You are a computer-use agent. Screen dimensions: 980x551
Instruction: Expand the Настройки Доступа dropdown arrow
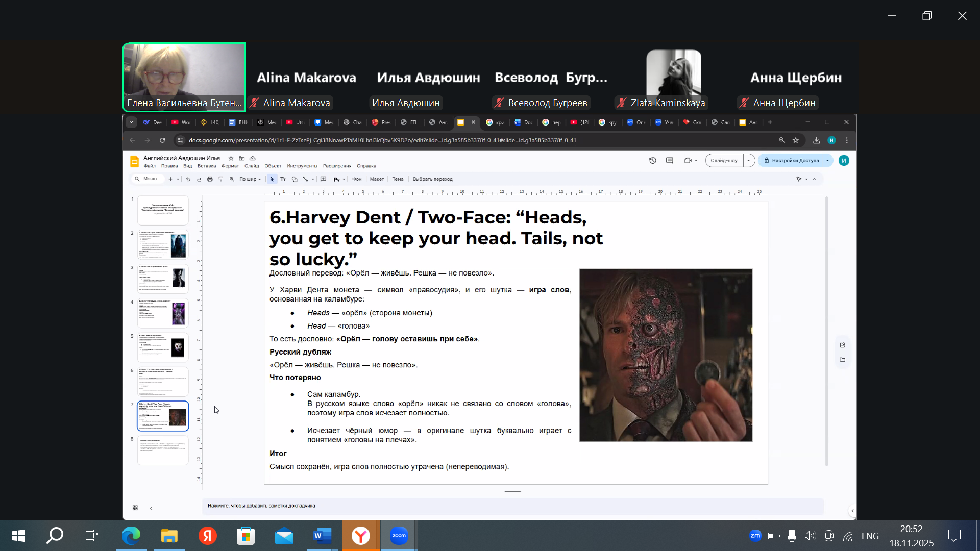[827, 160]
